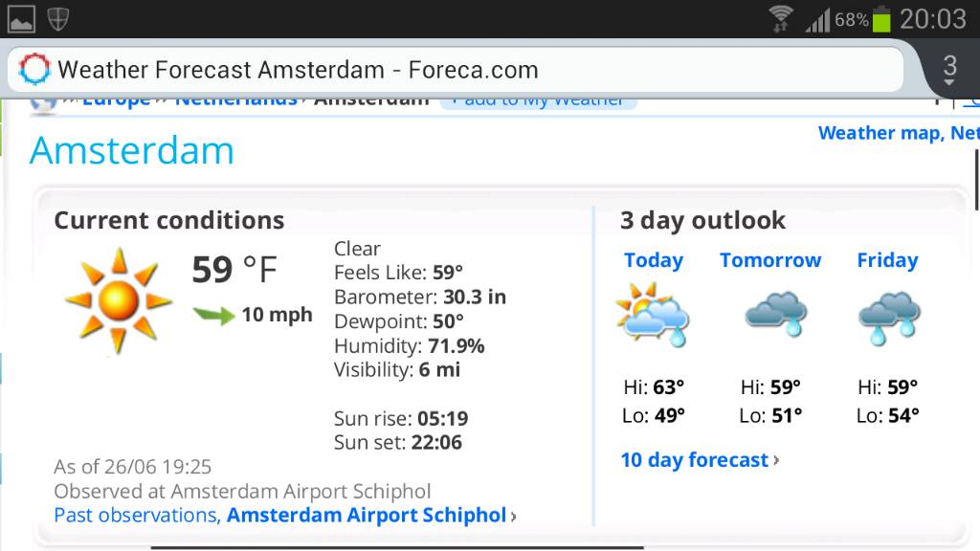Open the 10 day forecast link

click(696, 460)
